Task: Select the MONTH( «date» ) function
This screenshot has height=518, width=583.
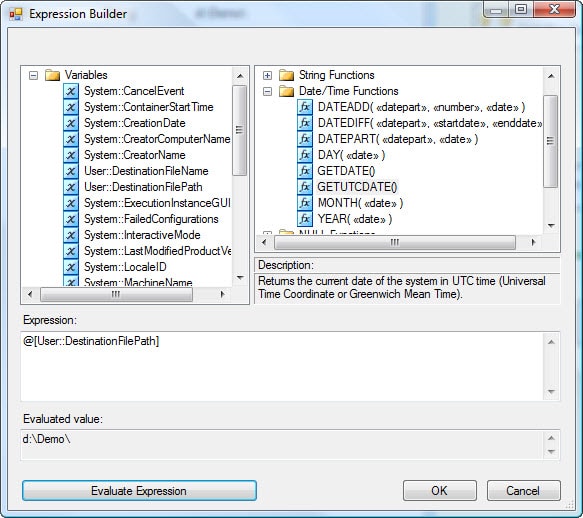Action: pos(360,203)
